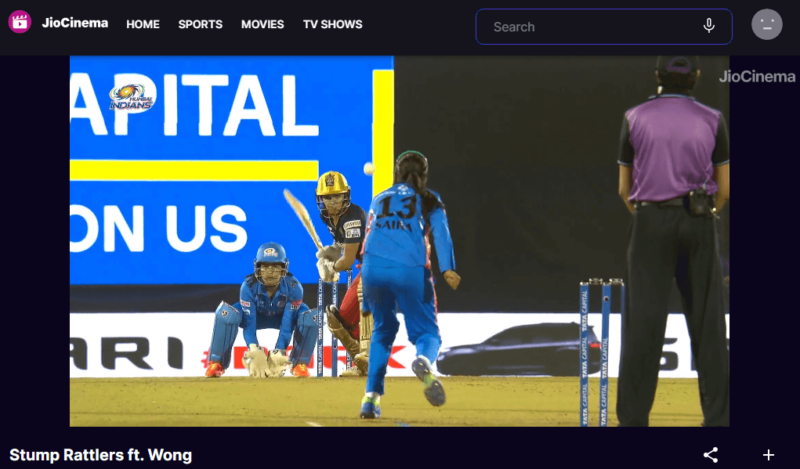
Task: Click the cricket video player
Action: point(399,241)
